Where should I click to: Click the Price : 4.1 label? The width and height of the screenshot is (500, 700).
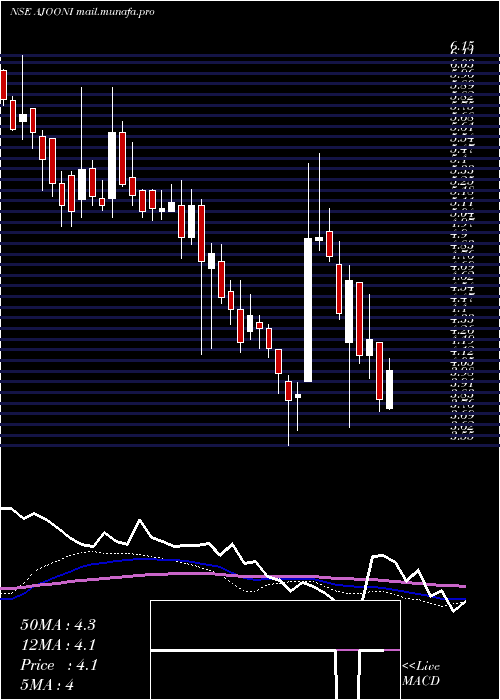[x=58, y=665]
